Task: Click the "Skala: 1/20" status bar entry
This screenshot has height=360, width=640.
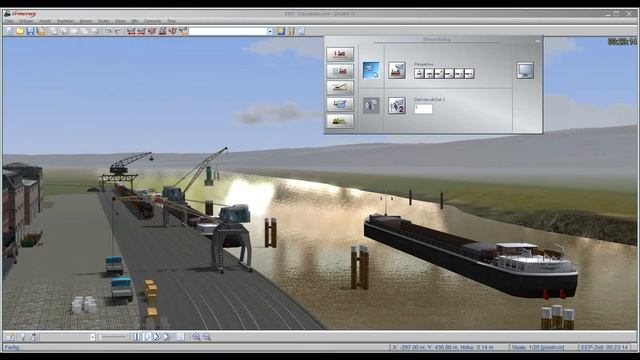Action: [537, 347]
